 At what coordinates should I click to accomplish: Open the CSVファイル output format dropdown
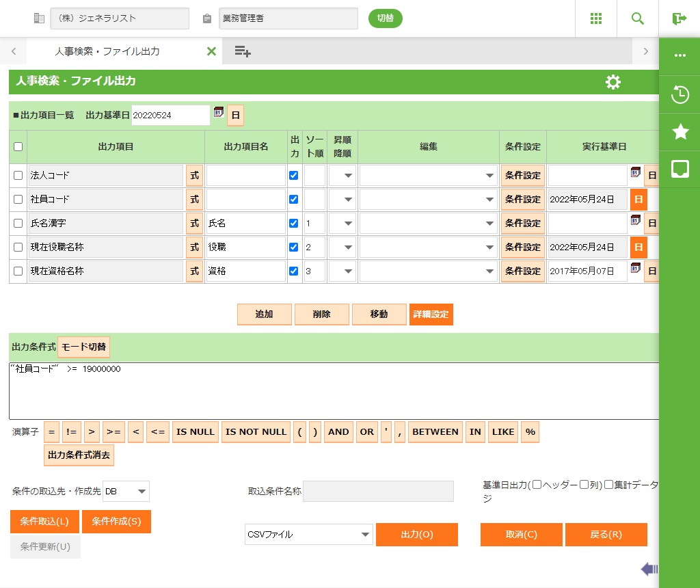pyautogui.click(x=308, y=535)
